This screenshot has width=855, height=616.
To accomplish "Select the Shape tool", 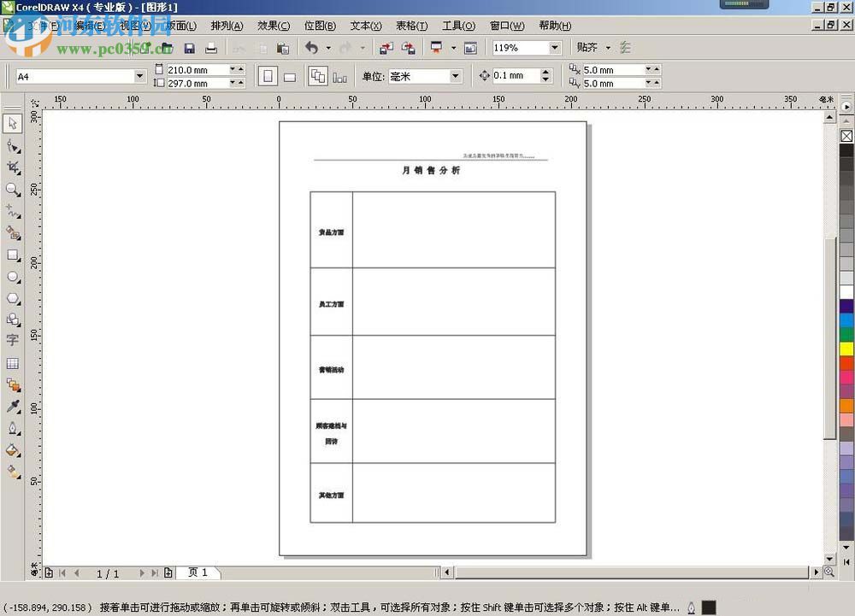I will point(13,145).
